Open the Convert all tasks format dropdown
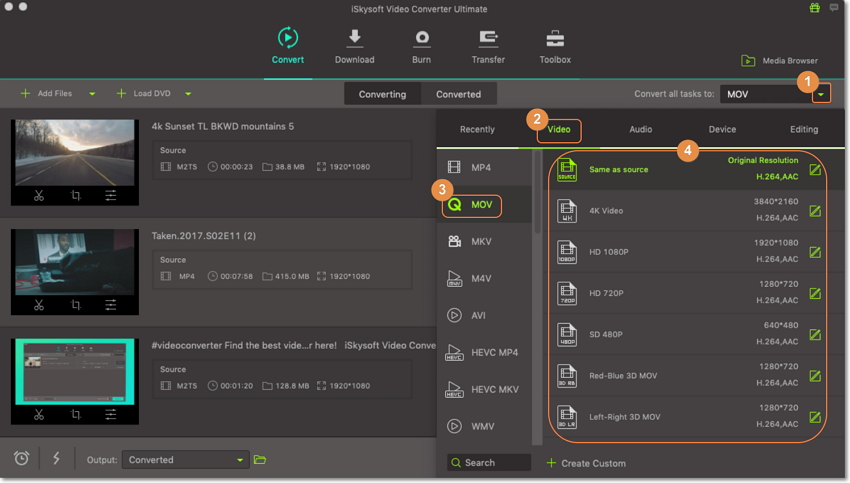Image resolution: width=850 pixels, height=483 pixels. click(x=821, y=94)
